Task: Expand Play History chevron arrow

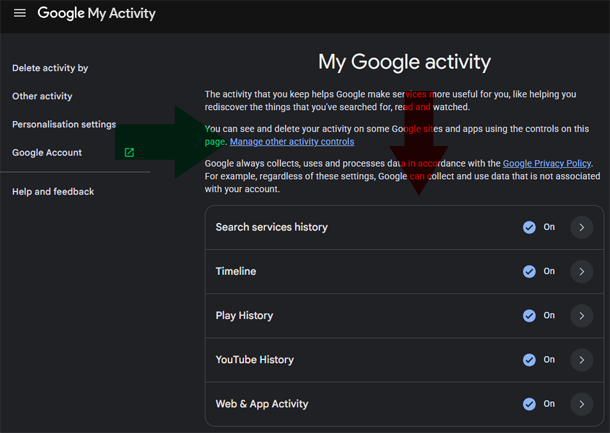Action: coord(582,316)
